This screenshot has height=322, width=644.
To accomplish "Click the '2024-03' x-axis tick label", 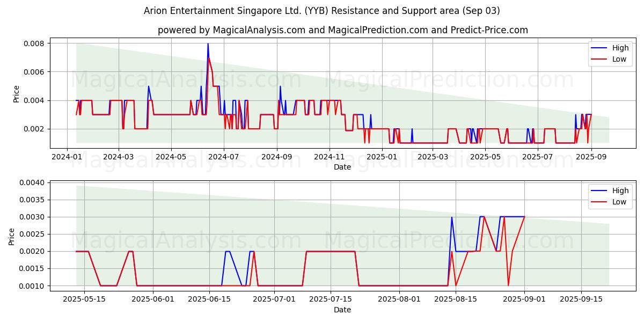I will click(118, 157).
